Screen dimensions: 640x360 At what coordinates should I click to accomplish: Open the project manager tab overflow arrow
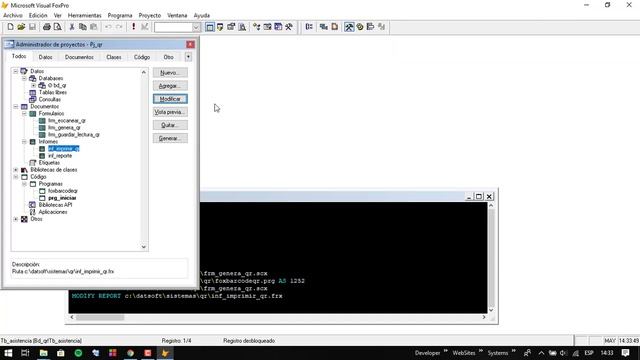(x=188, y=57)
